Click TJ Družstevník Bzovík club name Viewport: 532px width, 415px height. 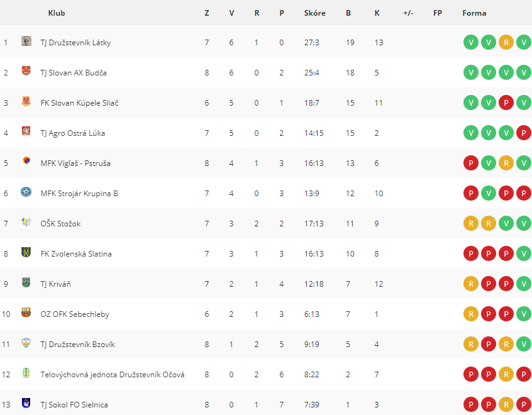pos(77,345)
